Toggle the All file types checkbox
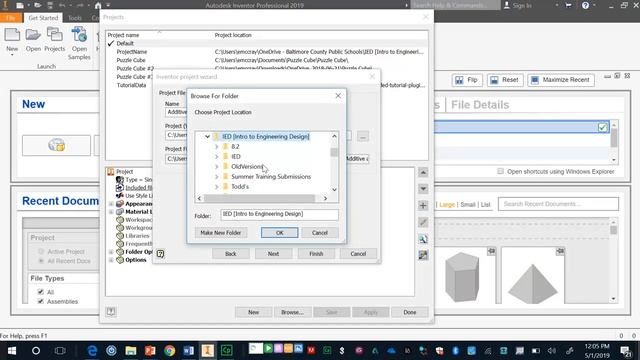 tap(40, 292)
